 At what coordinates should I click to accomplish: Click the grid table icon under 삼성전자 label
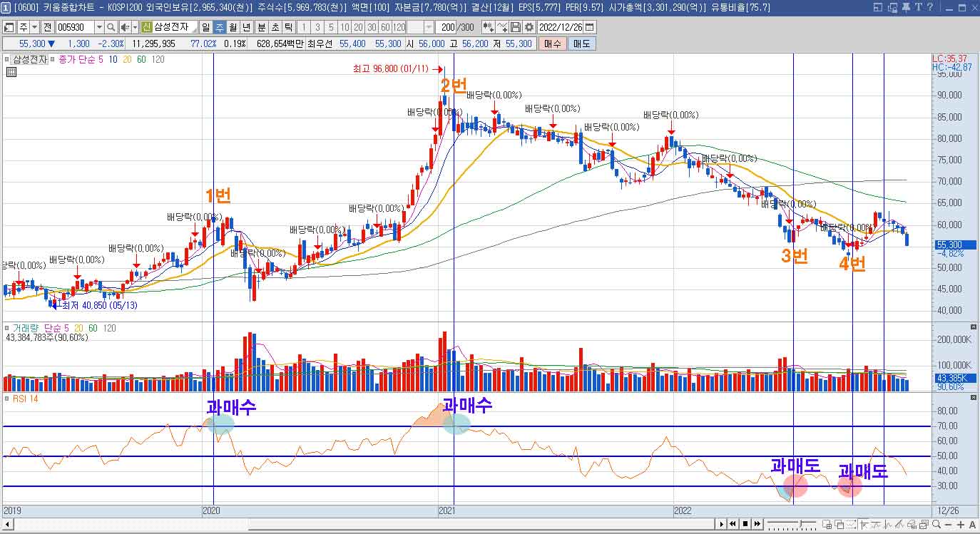pyautogui.click(x=11, y=71)
